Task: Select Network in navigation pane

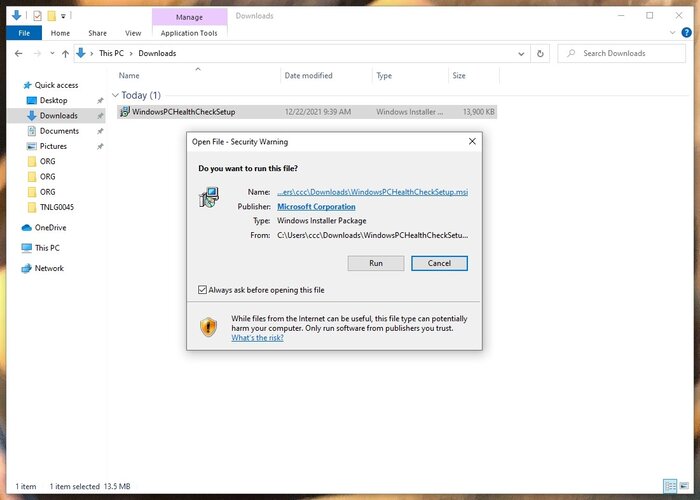Action: [49, 268]
